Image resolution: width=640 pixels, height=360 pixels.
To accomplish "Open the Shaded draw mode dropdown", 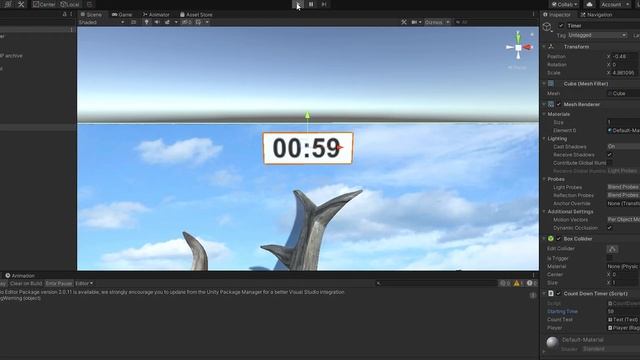I will click(x=102, y=22).
